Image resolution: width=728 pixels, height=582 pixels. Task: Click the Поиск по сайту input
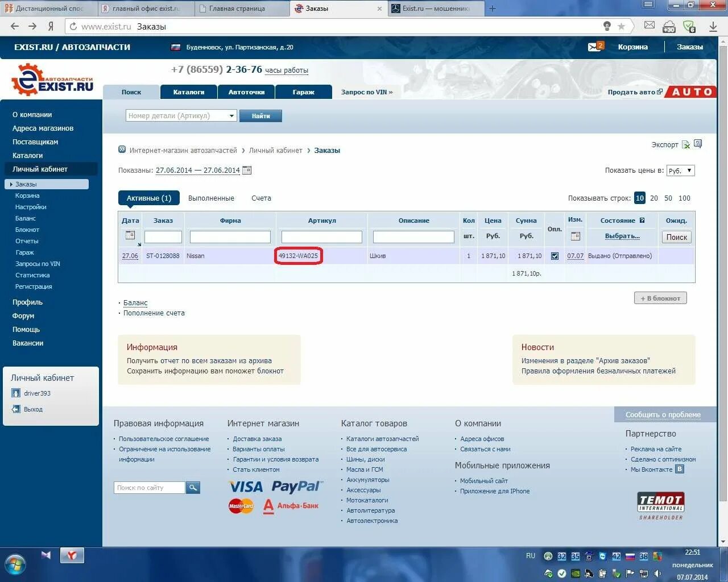pyautogui.click(x=150, y=488)
